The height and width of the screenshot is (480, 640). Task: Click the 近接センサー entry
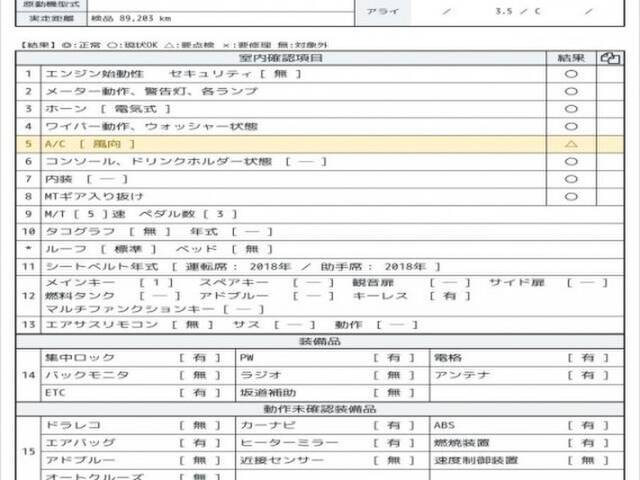[x=327, y=460]
